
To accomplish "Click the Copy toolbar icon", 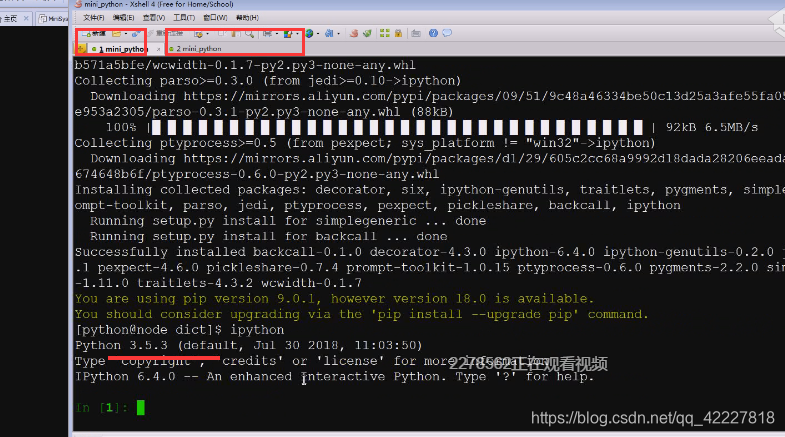I will click(222, 34).
